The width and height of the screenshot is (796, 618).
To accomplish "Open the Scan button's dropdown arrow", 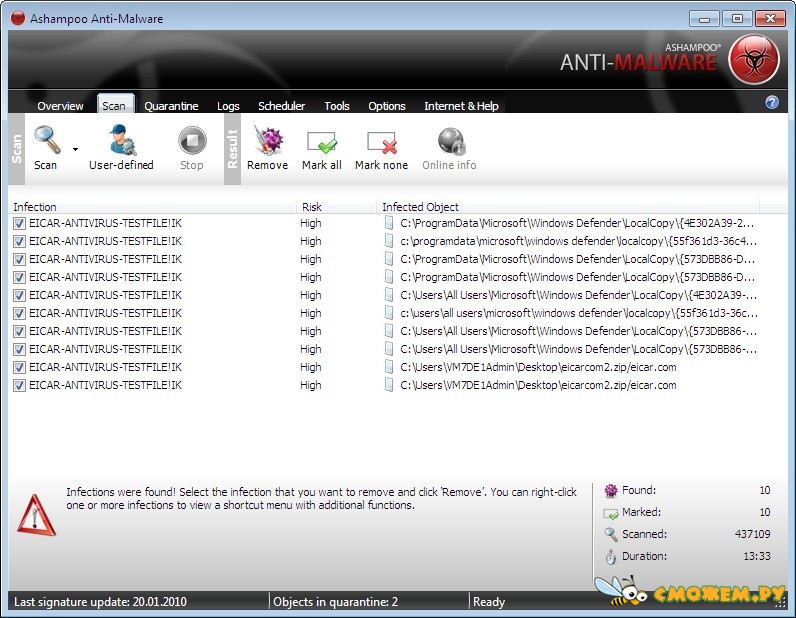I will pyautogui.click(x=75, y=149).
